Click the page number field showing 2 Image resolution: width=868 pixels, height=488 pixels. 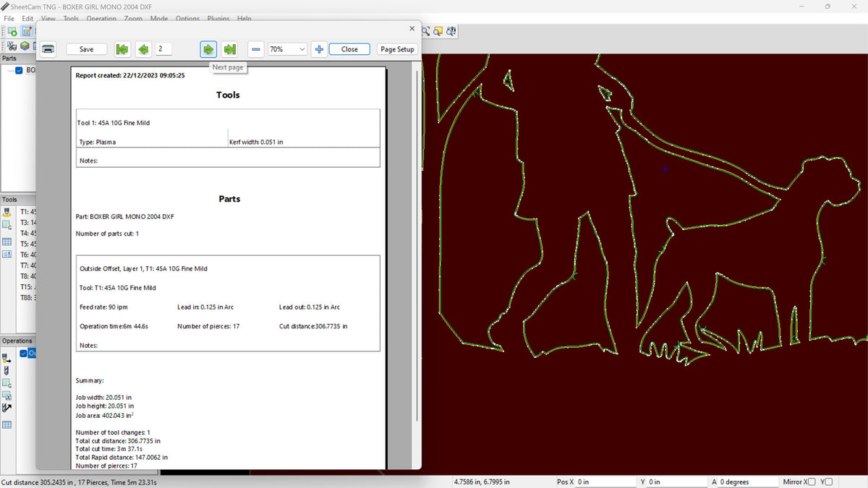163,49
